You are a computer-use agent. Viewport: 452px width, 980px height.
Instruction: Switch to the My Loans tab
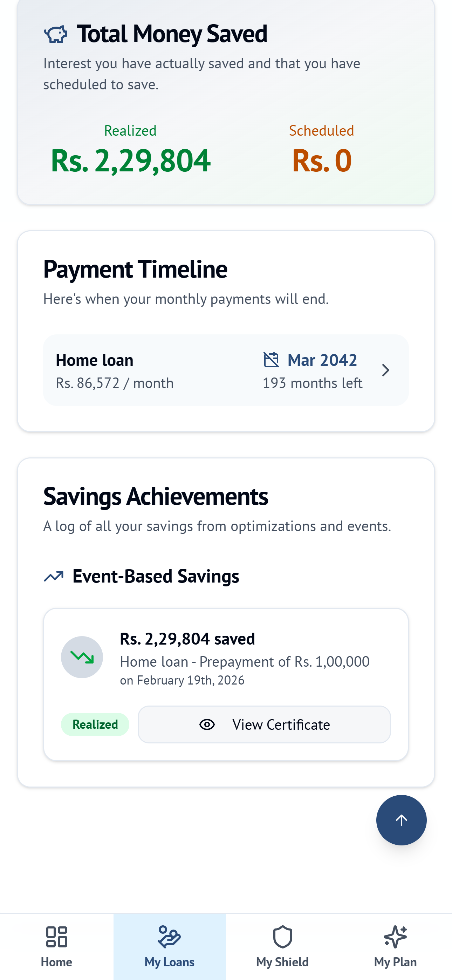point(169,947)
